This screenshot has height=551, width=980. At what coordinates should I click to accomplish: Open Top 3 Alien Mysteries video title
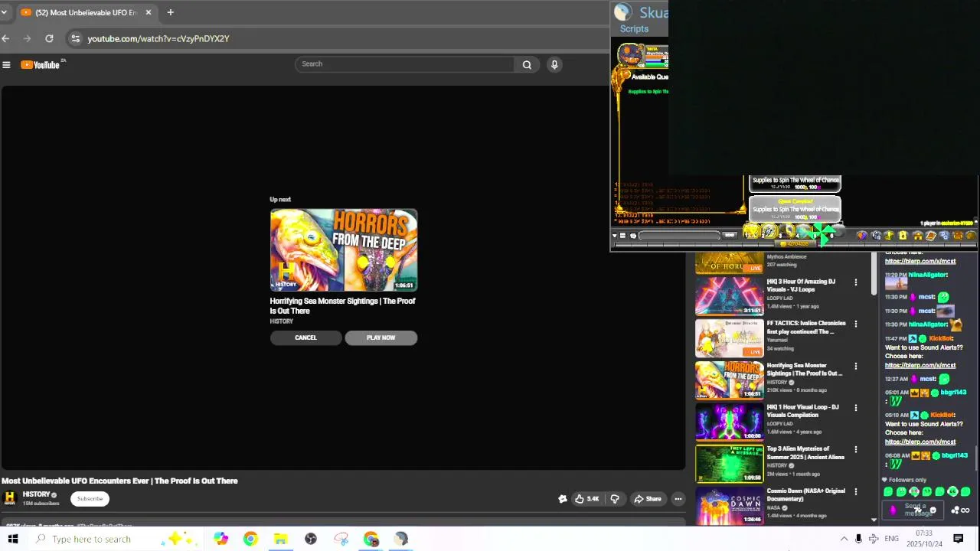pos(805,453)
